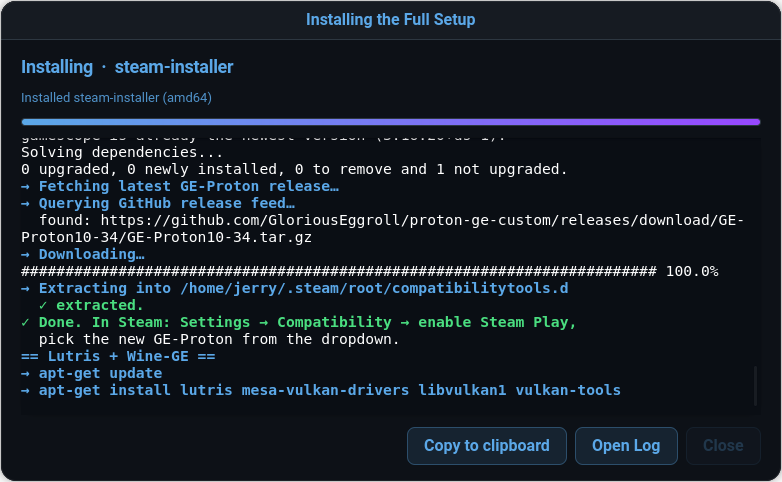The width and height of the screenshot is (782, 482).
Task: Click the 'Solving dependencies...' log line
Action: [x=122, y=152]
